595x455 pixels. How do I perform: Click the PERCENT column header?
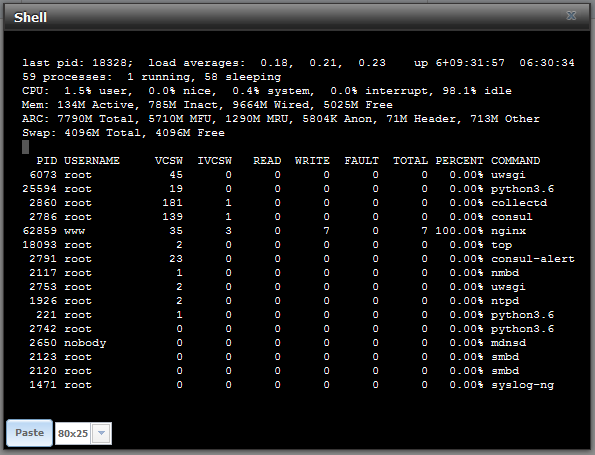[460, 161]
